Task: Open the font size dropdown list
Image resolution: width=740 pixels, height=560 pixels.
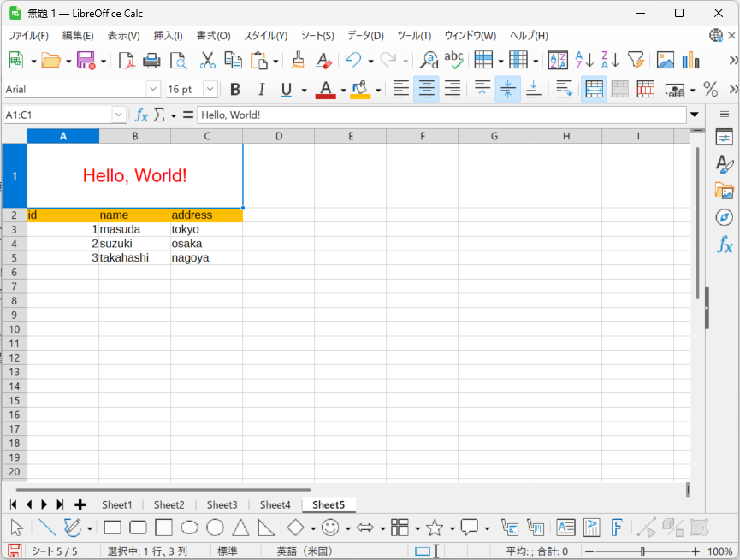Action: tap(210, 89)
